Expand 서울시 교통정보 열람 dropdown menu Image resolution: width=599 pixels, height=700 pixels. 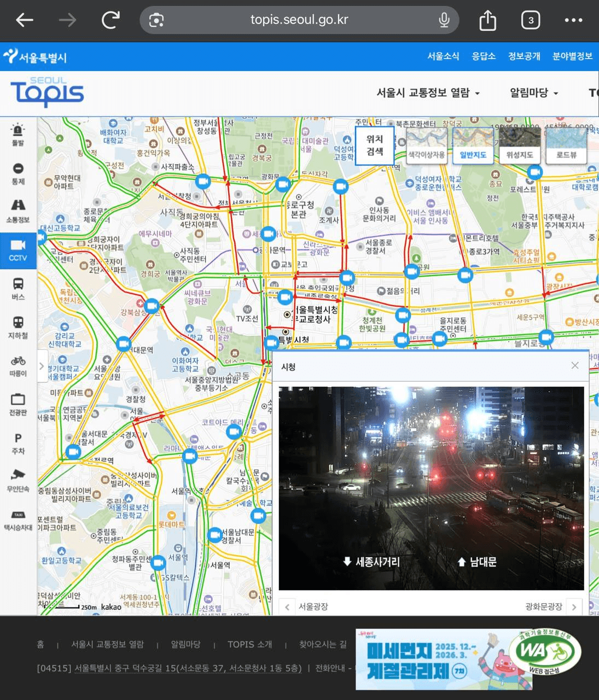428,93
